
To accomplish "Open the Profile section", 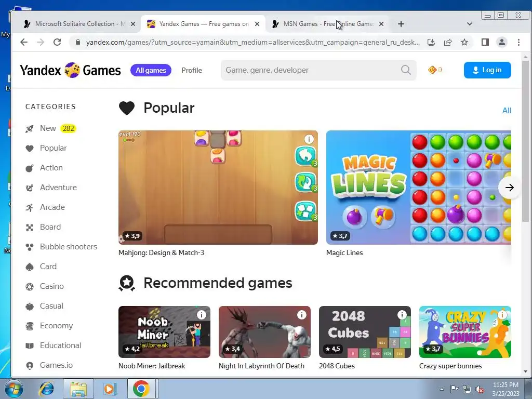I will (192, 70).
